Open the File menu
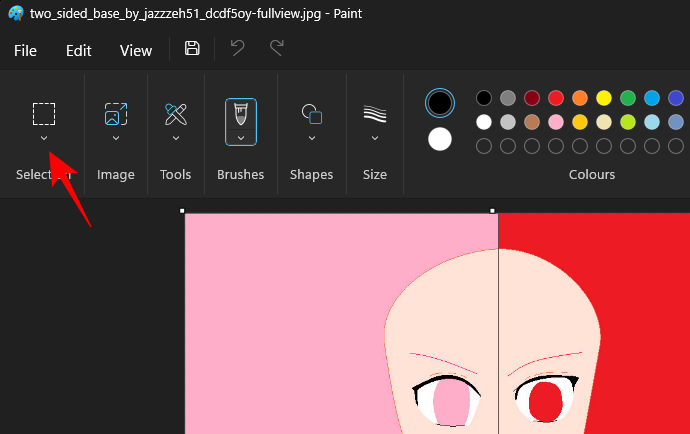 (x=25, y=50)
